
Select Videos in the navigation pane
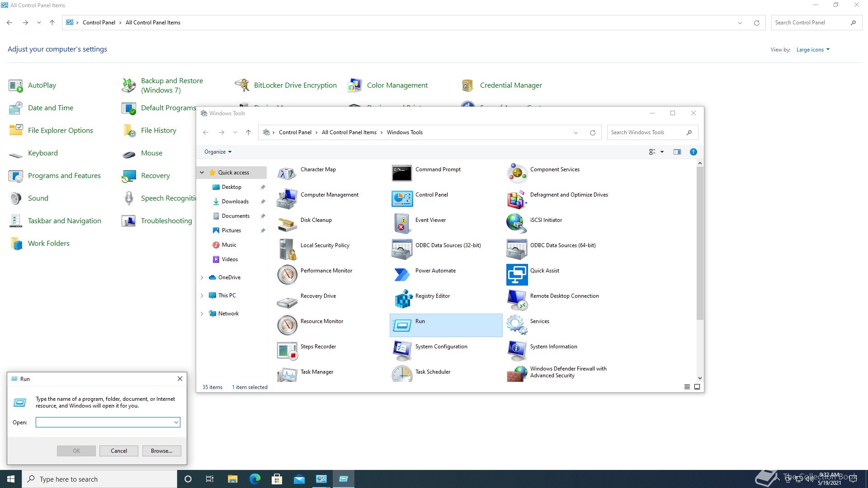point(230,259)
